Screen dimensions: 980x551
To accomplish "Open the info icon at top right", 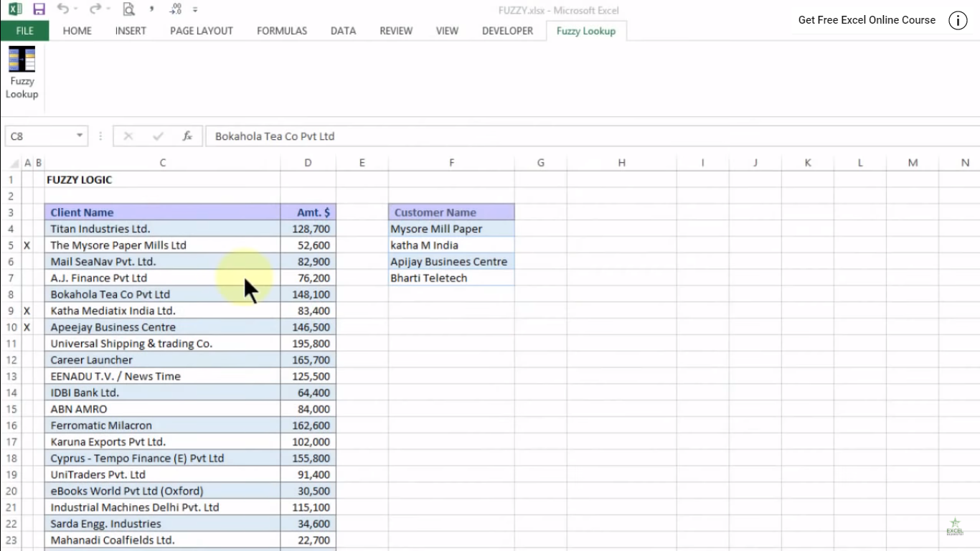I will pyautogui.click(x=958, y=20).
